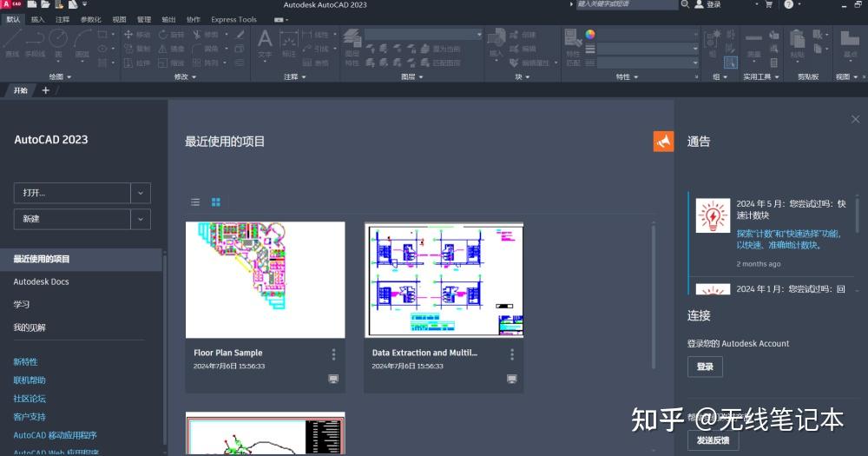Select the Start (开始) document tab
This screenshot has height=456, width=868.
point(21,90)
